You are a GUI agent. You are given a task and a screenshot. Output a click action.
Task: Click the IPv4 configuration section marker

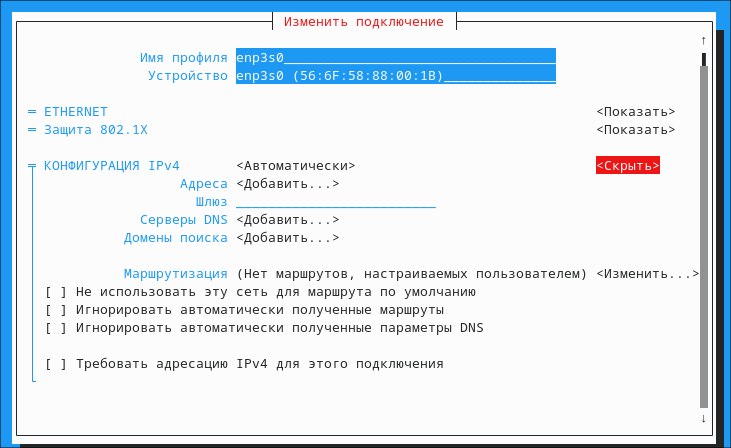pyautogui.click(x=32, y=166)
